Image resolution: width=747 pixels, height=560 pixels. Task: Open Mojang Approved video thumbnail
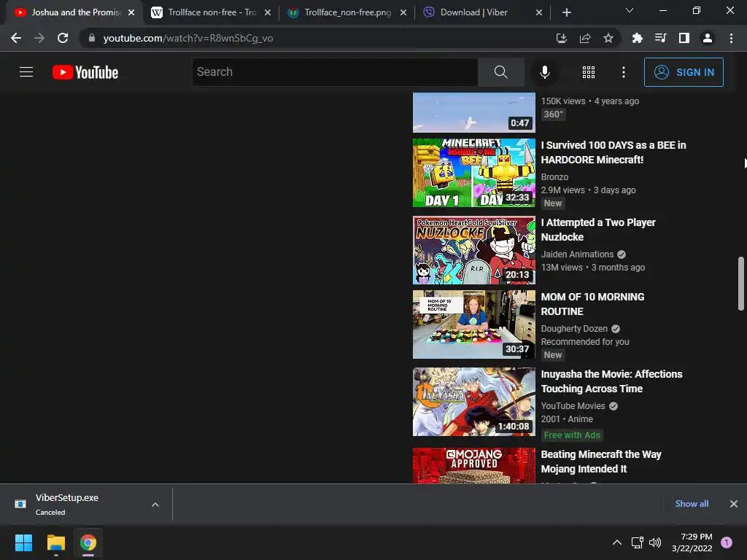474,465
